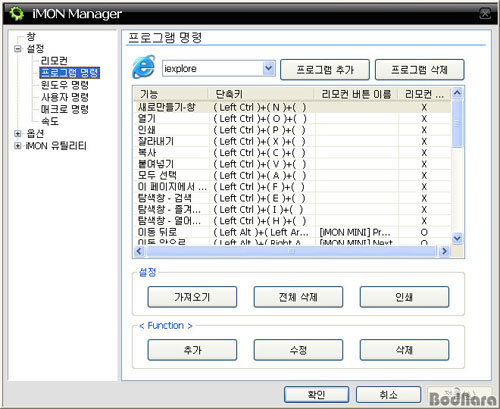
Task: Click scroll down arrow of function list
Action: 457,238
